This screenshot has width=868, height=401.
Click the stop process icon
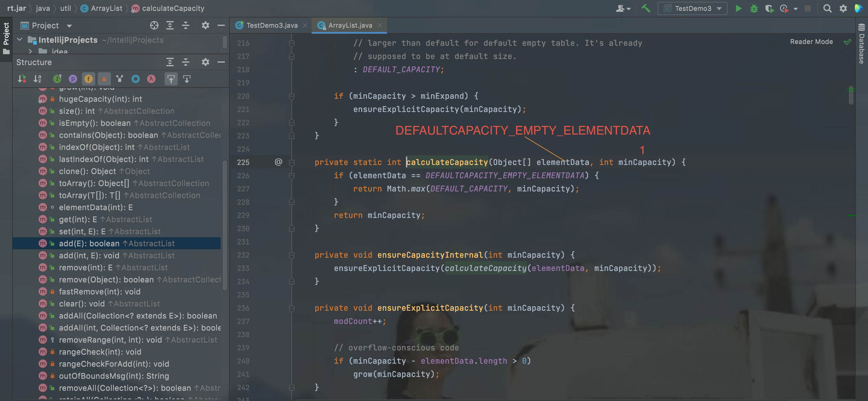808,8
